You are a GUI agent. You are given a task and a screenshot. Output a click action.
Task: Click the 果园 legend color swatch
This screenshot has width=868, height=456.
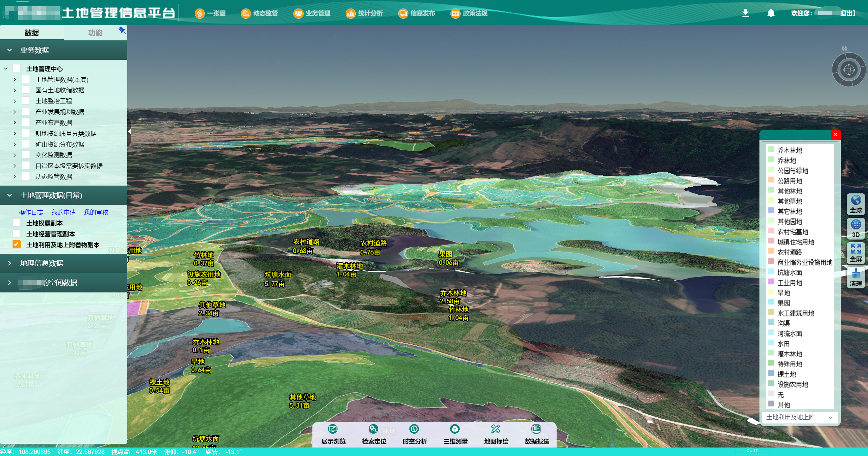point(771,302)
